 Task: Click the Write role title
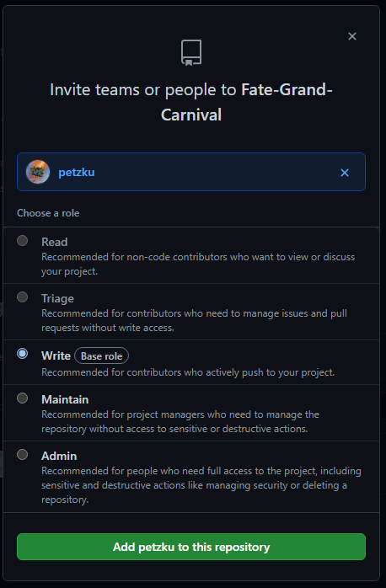[x=56, y=355]
